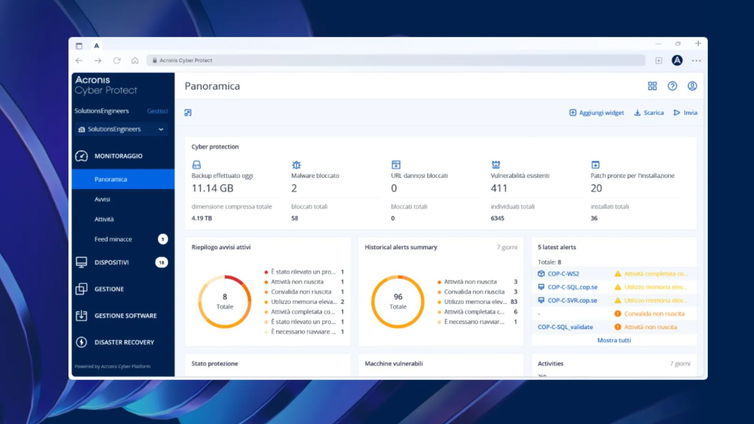
Task: Click the Dispositivi count badge
Action: (x=162, y=262)
